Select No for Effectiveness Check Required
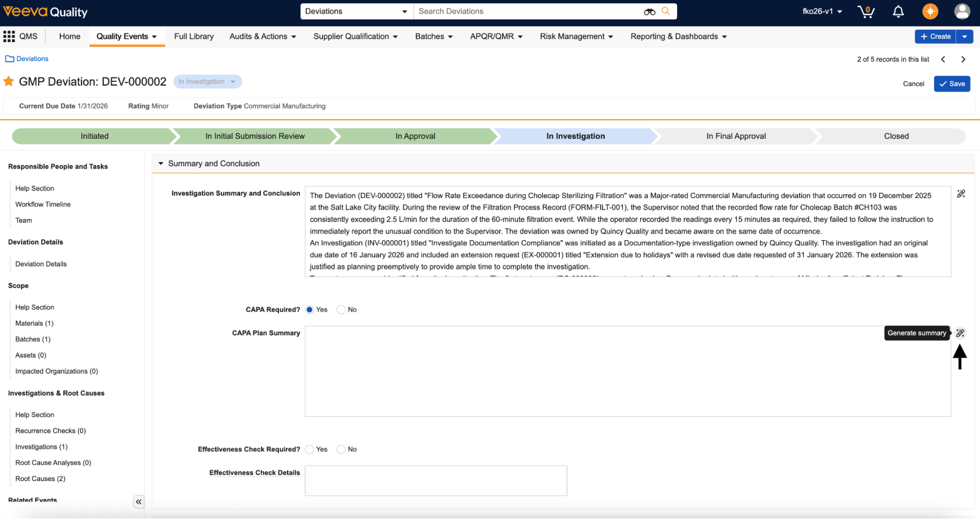The height and width of the screenshot is (519, 980). tap(341, 449)
